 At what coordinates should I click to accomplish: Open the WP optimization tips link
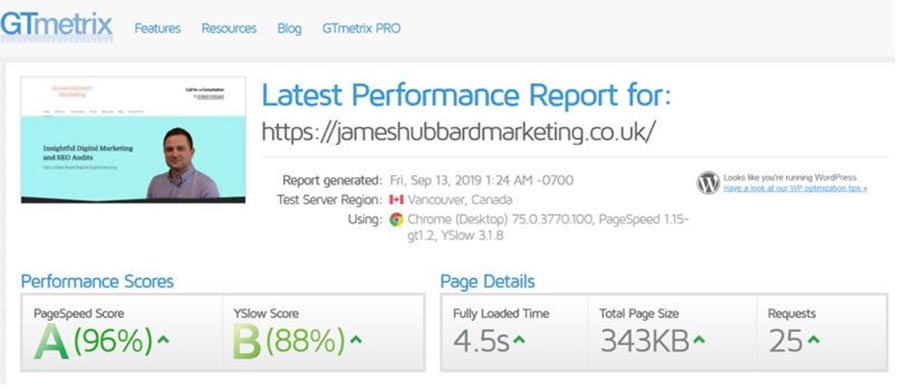pos(796,188)
